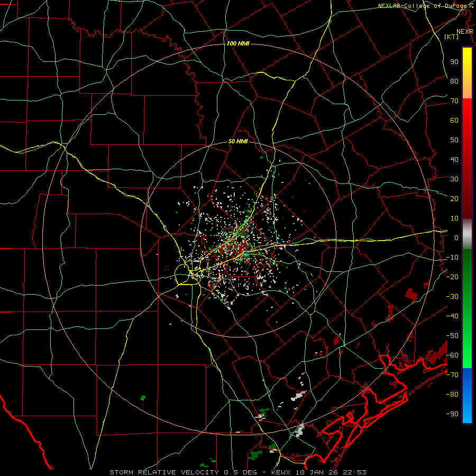Click the "[KT]" units label

tap(452, 36)
